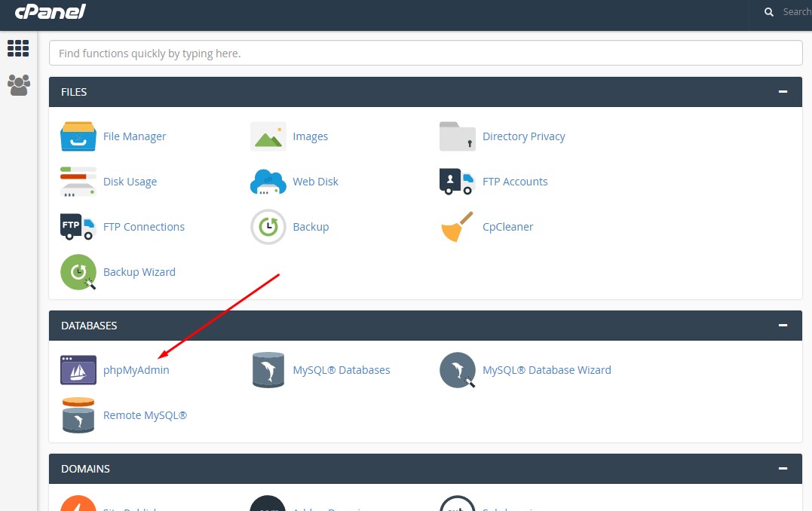Open the CpCleaner link
This screenshot has height=511, width=812.
click(x=507, y=227)
